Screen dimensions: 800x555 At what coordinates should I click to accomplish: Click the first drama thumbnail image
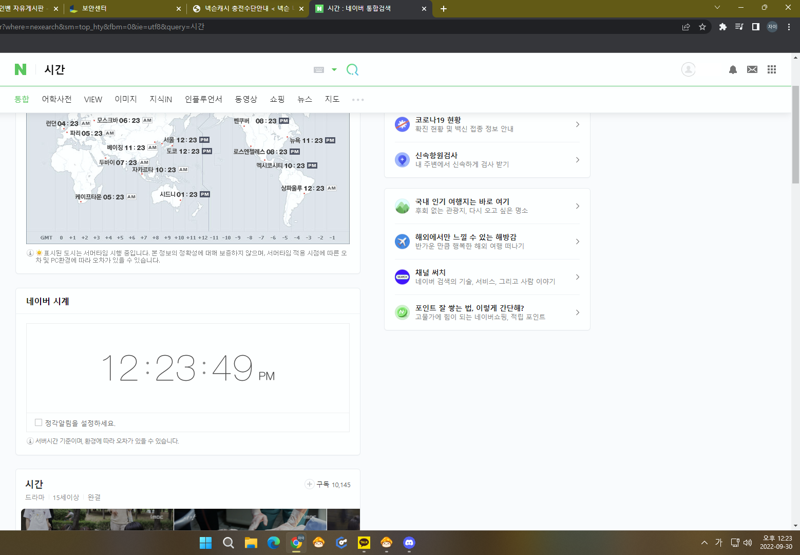(97, 519)
